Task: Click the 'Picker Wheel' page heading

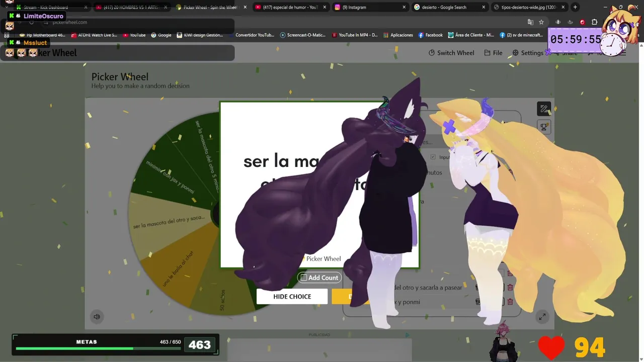Action: click(120, 77)
